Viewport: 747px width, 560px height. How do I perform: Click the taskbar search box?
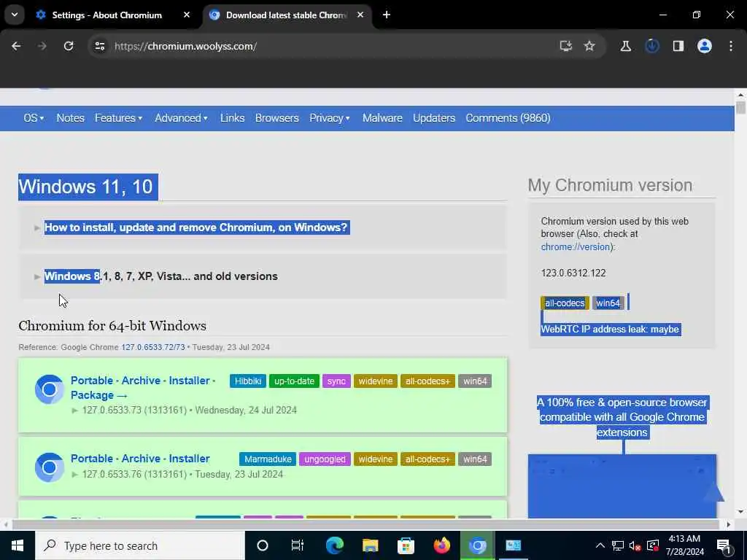[139, 545]
